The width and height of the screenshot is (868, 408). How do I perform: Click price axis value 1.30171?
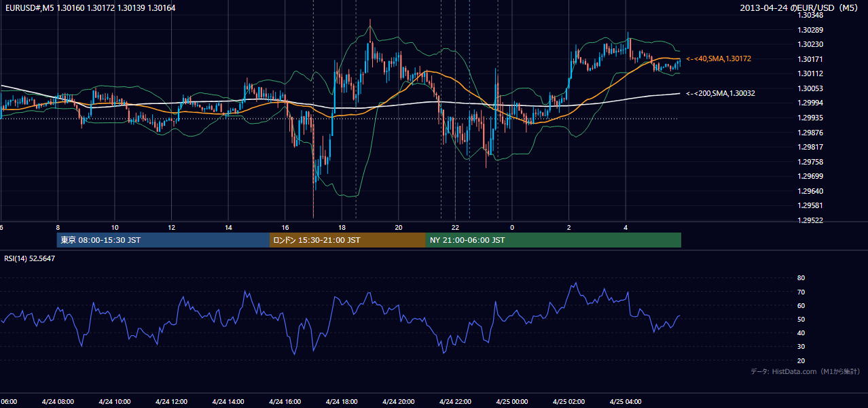point(810,59)
